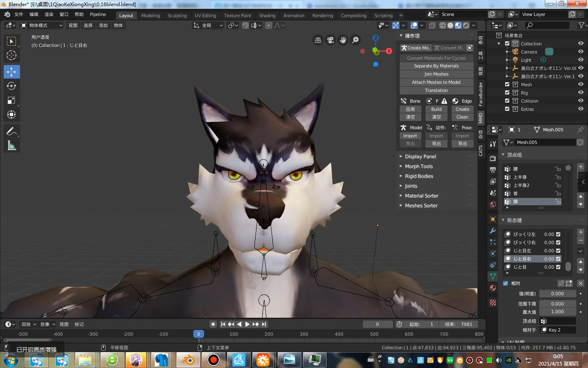Jump to the timeline start frame
This screenshot has width=588, height=368.
(x=223, y=324)
